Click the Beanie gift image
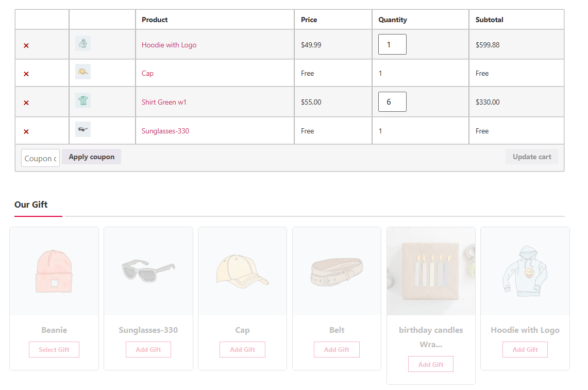 coord(54,271)
